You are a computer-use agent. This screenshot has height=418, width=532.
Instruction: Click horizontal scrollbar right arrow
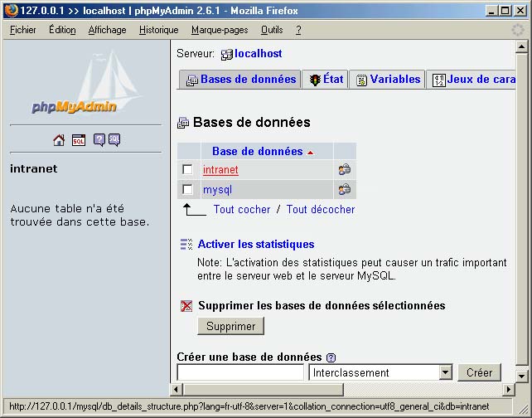click(x=508, y=389)
